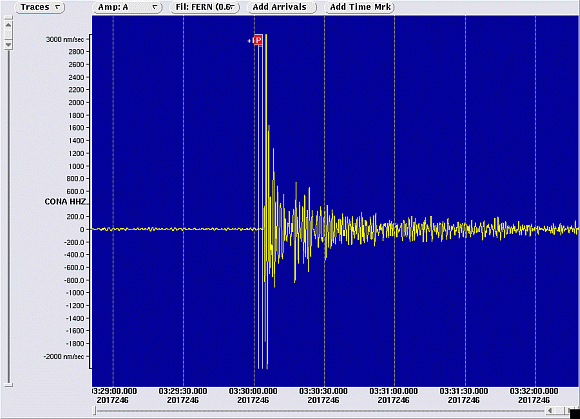
Task: Expand the Amp: A amplitude selector
Action: click(128, 7)
